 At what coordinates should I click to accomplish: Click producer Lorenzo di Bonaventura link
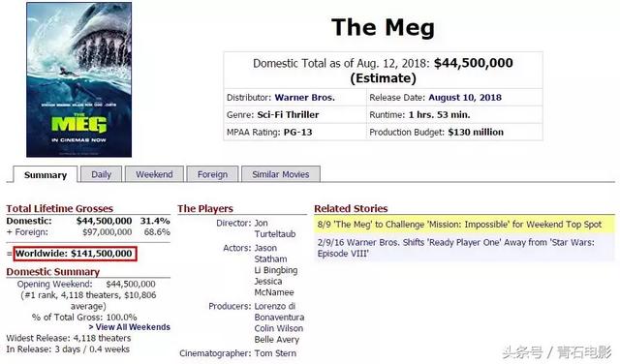tap(279, 312)
